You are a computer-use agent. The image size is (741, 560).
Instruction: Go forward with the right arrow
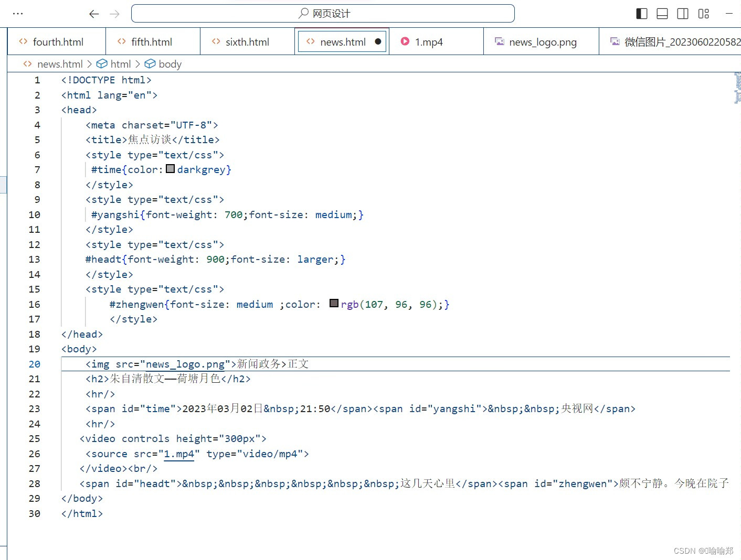click(114, 14)
